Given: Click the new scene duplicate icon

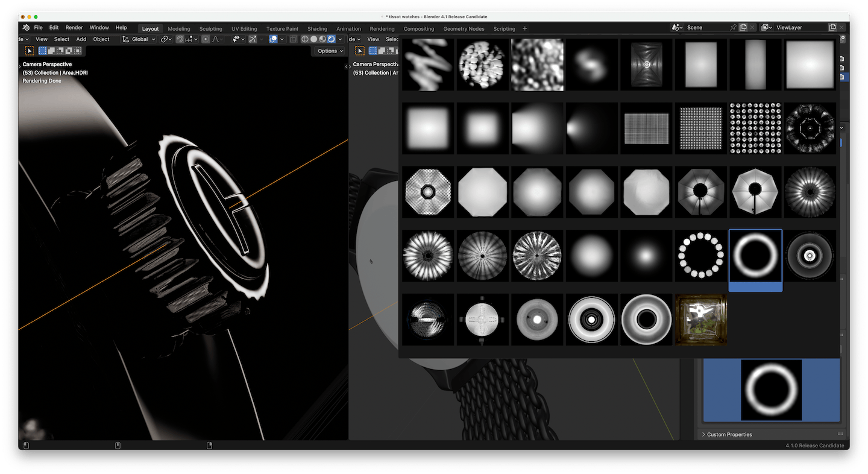Looking at the screenshot, I should (x=743, y=28).
